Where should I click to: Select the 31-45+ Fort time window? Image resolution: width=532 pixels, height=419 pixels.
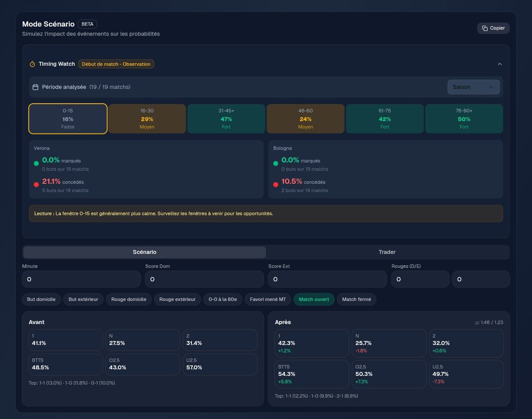point(226,119)
